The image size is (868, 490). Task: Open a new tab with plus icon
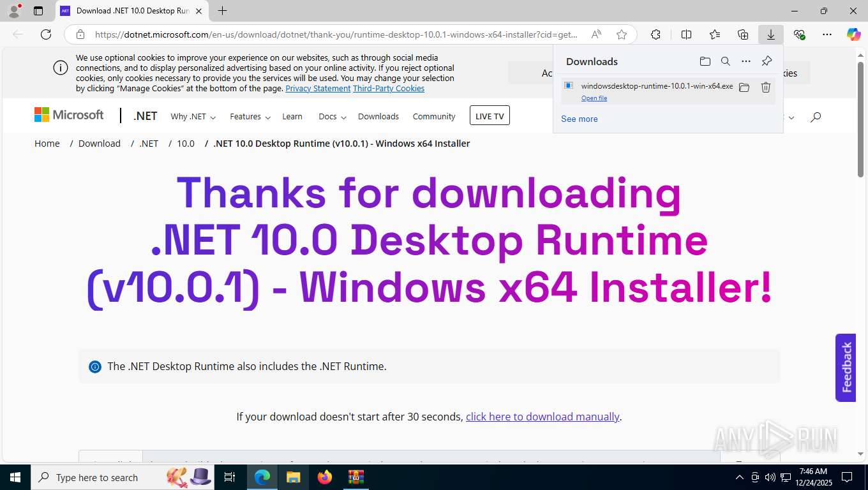222,11
